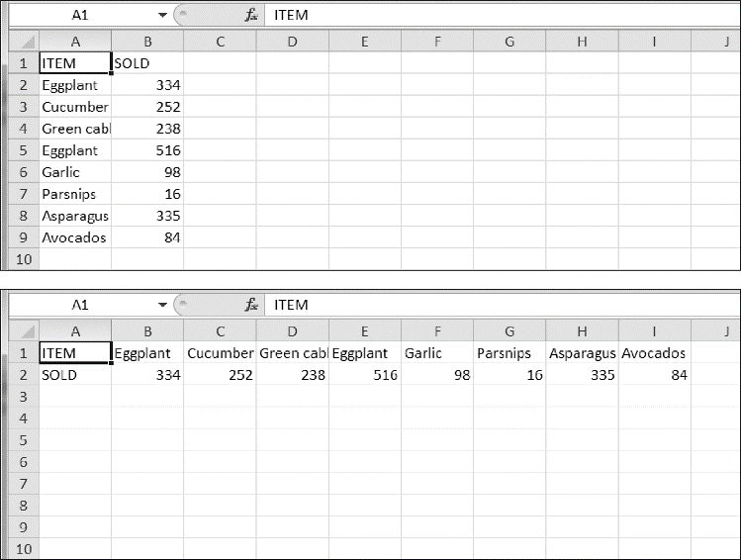Click the formula bar showing ITEM in the top sheet

(503, 15)
